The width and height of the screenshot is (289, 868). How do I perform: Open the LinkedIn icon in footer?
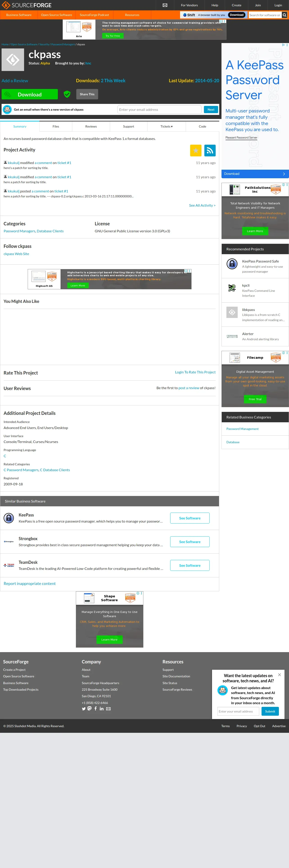(102, 709)
